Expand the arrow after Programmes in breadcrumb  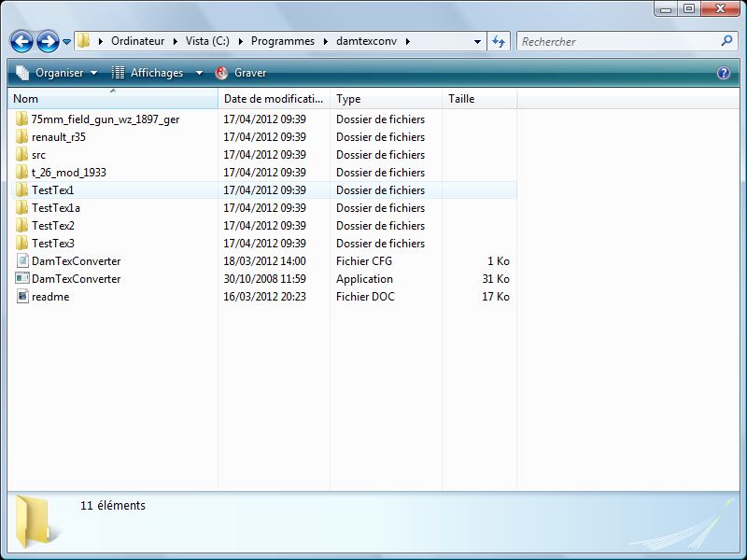326,41
